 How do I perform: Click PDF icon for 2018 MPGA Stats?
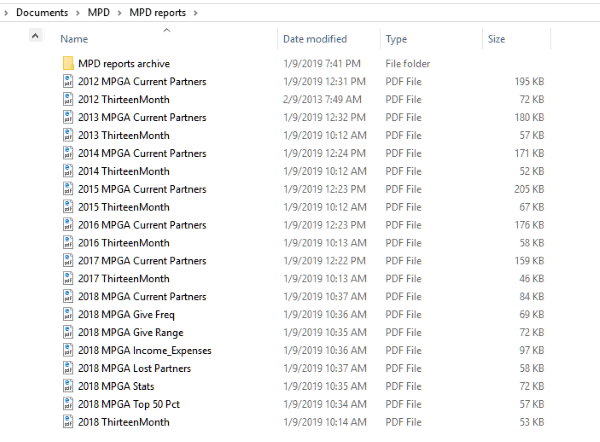68,386
